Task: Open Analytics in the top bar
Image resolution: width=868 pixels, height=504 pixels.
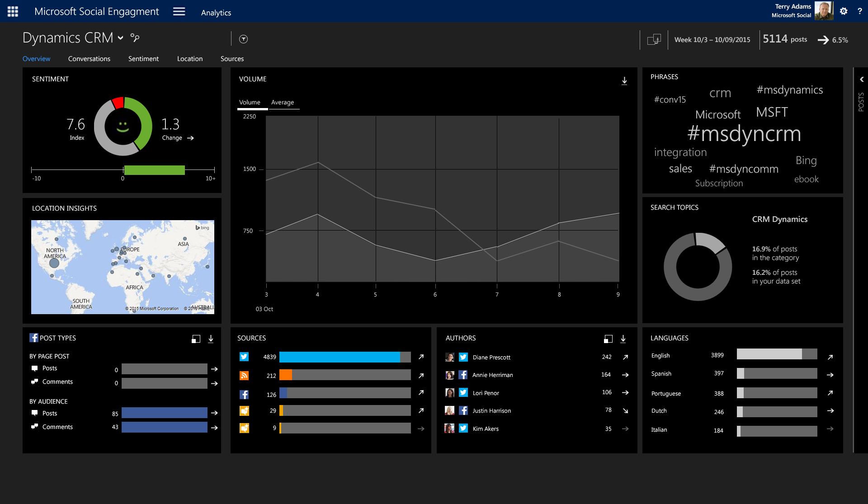Action: (216, 13)
